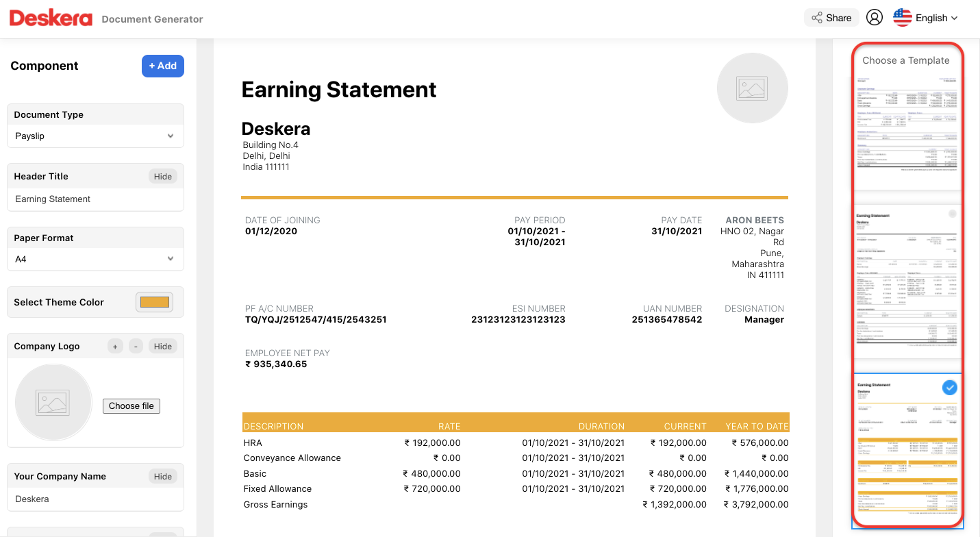Viewport: 980px width, 537px height.
Task: Open the English language dropdown
Action: click(936, 18)
